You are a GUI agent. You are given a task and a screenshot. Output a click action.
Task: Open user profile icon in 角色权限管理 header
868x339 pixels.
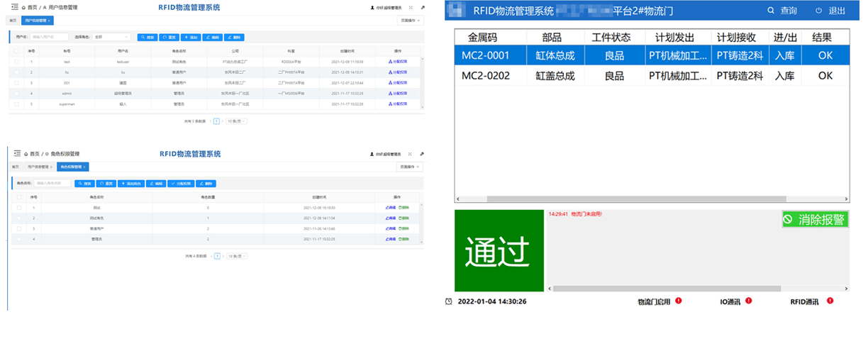(373, 153)
